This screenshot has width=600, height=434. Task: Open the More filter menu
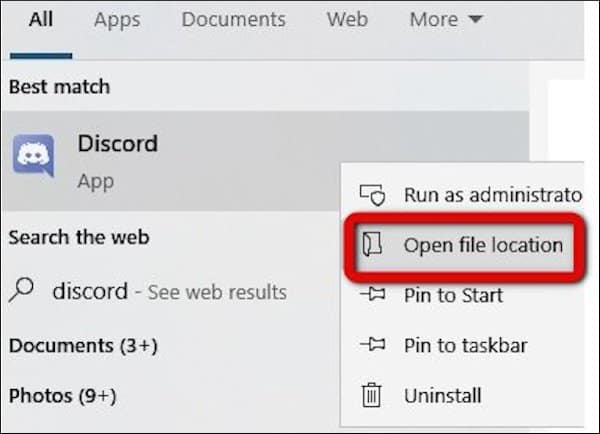click(446, 19)
